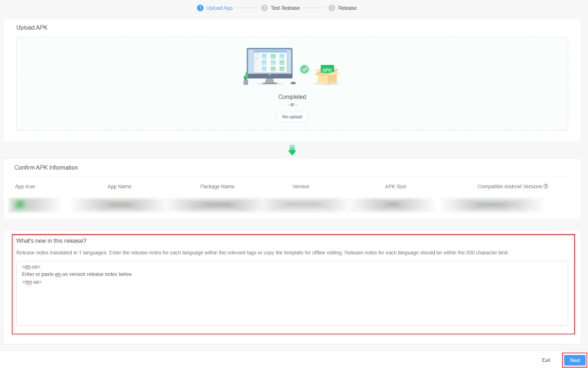
Task: Click the green downward arrow icon
Action: pos(292,150)
